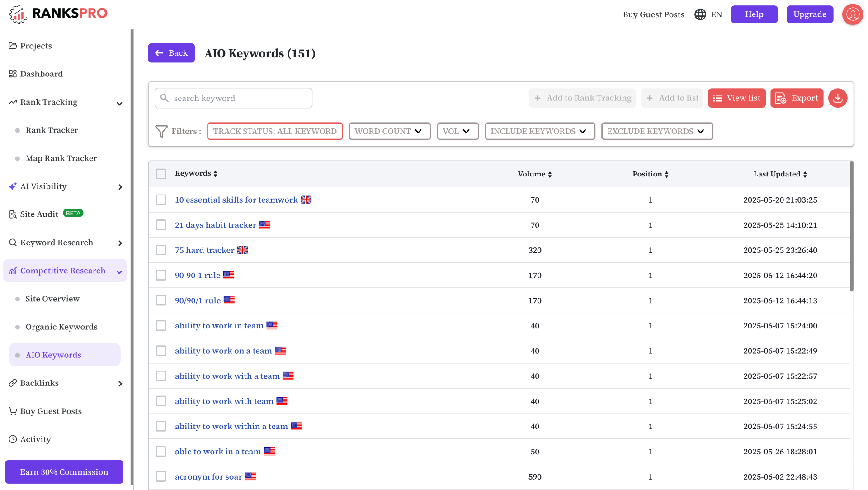Open the VOL filter dropdown
The height and width of the screenshot is (490, 868).
pos(458,131)
